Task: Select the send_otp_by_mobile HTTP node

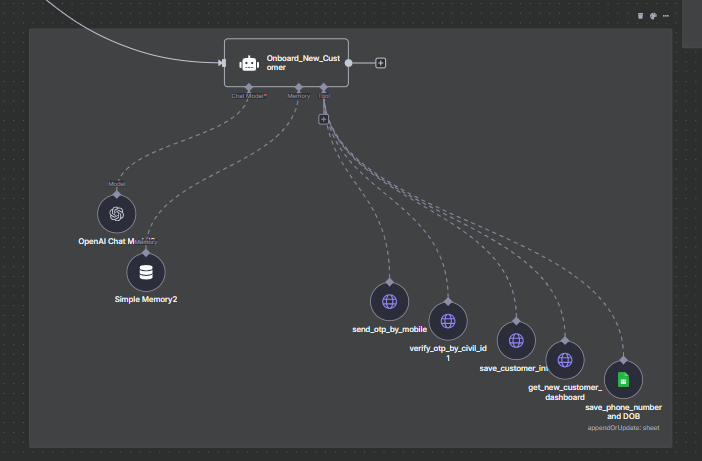Action: 390,302
